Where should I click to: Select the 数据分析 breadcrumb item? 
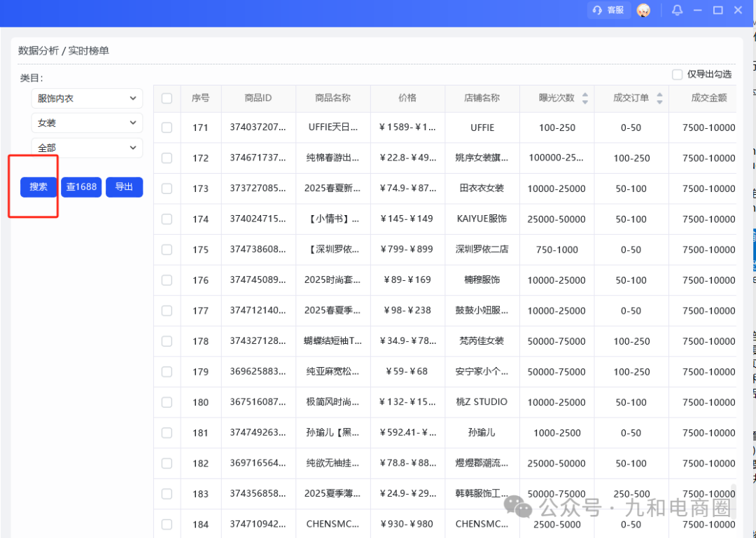pos(38,51)
